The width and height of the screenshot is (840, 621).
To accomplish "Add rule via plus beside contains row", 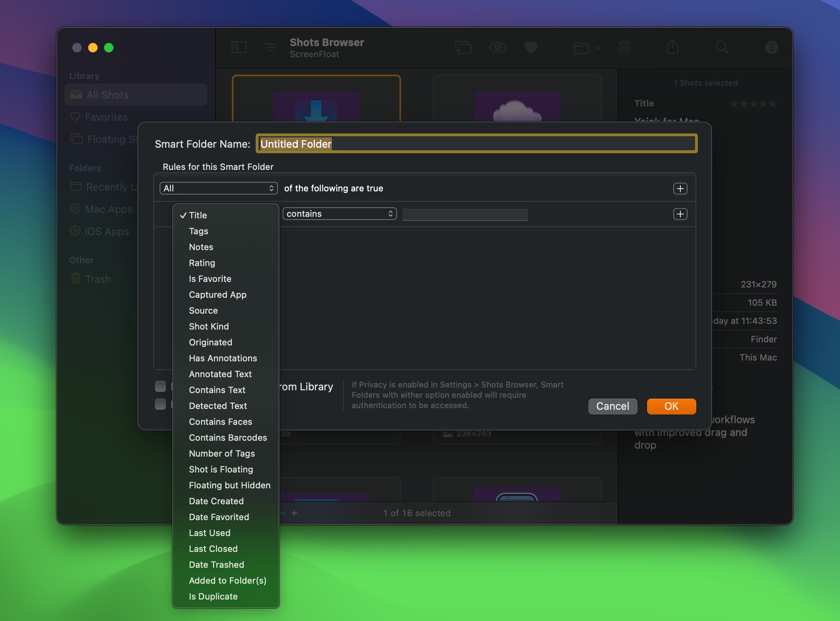I will tap(680, 214).
